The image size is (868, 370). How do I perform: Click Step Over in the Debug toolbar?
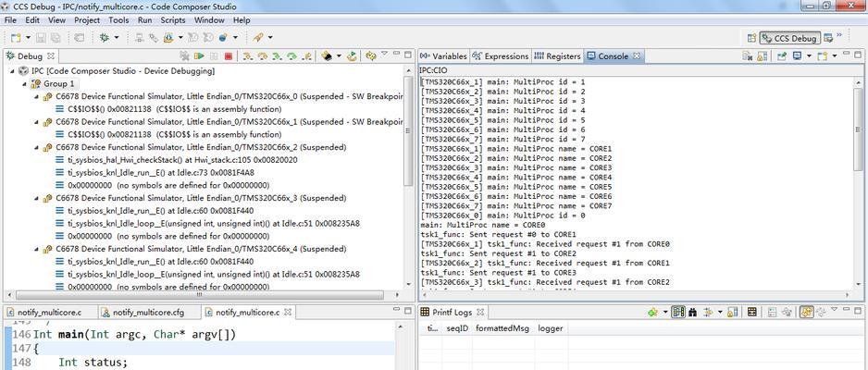click(263, 55)
